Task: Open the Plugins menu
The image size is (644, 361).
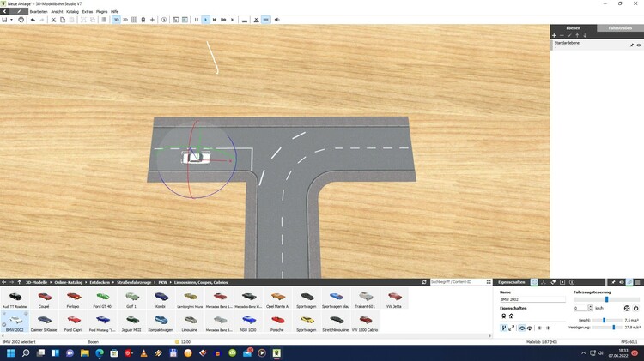Action: coord(102,11)
